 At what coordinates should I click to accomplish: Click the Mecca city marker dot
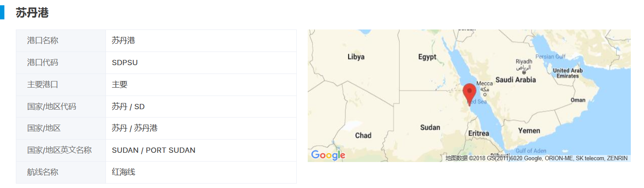[485, 94]
